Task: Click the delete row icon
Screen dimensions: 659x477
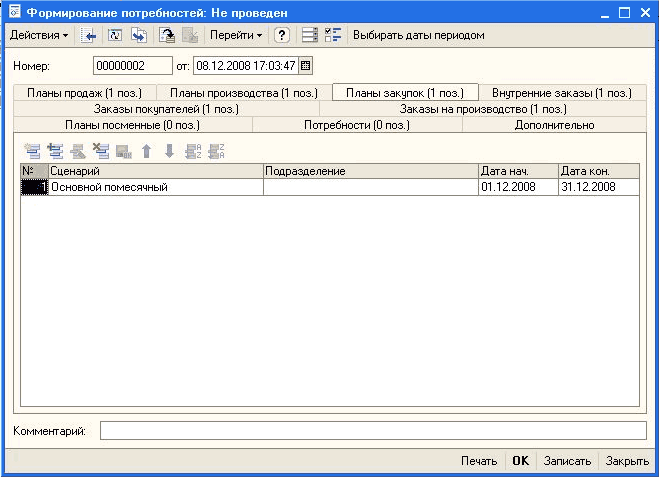Action: pyautogui.click(x=101, y=151)
